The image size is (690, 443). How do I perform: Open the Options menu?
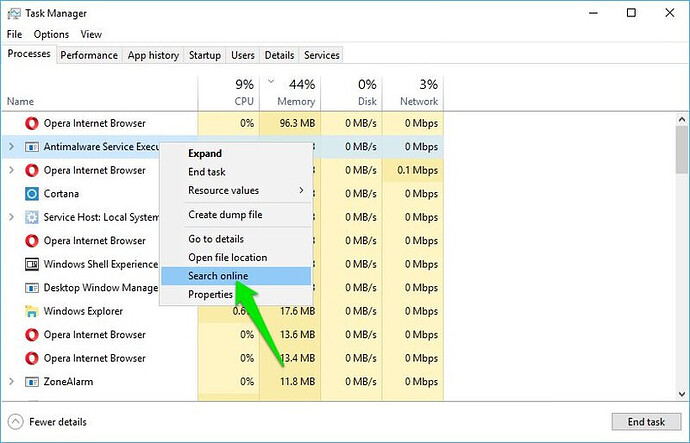click(x=51, y=34)
